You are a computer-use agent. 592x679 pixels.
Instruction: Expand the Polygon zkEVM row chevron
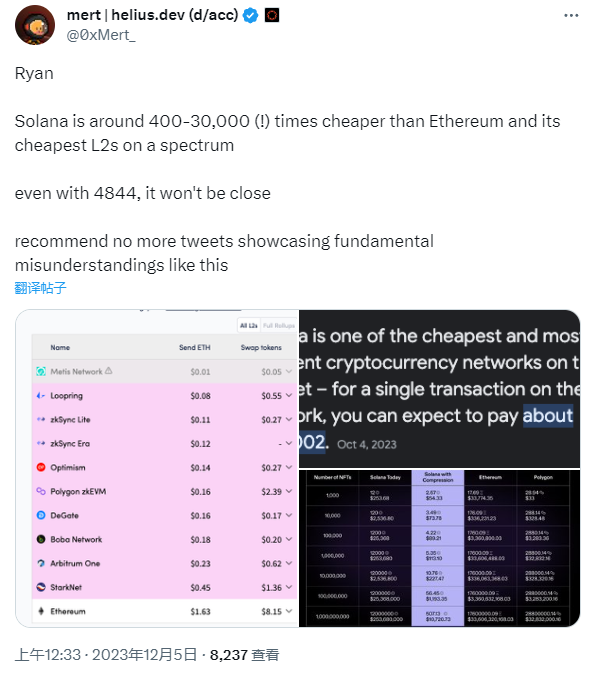pos(289,491)
